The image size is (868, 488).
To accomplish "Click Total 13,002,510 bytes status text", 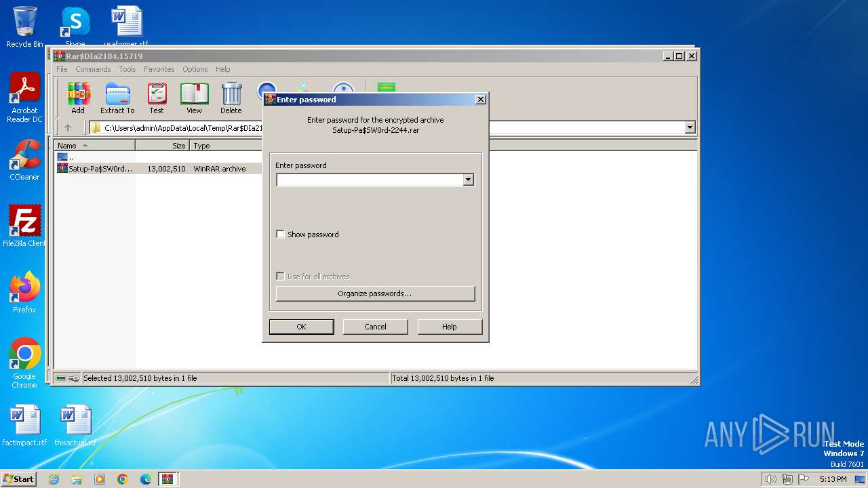I will coord(443,378).
